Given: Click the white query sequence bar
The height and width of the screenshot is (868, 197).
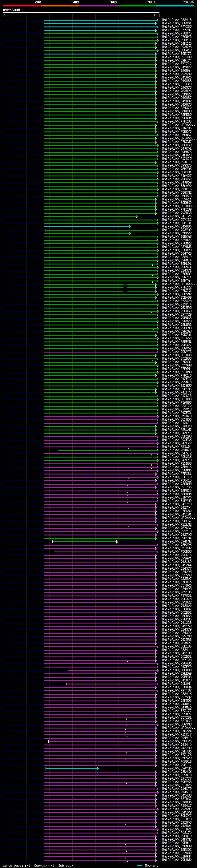Looking at the screenshot, I should [x=81, y=13].
